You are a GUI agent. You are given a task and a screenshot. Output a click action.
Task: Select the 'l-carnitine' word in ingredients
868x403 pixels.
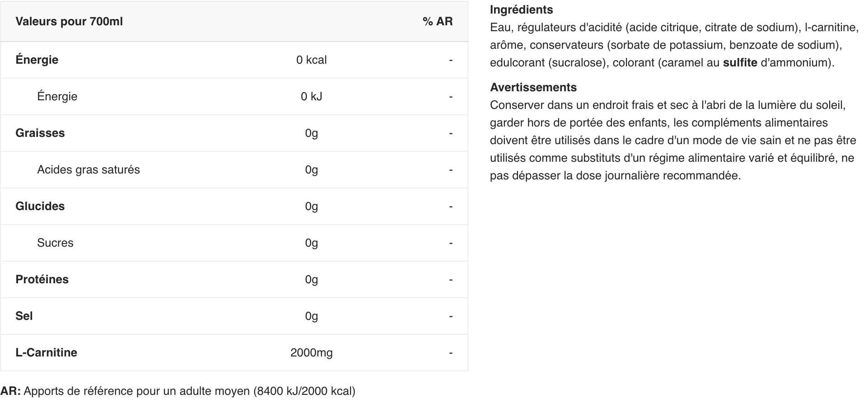pyautogui.click(x=831, y=28)
